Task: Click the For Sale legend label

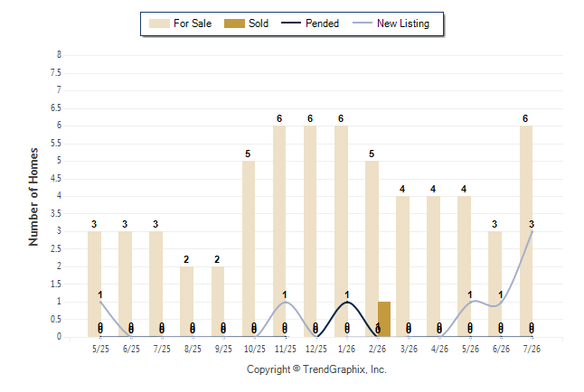Action: tap(193, 23)
